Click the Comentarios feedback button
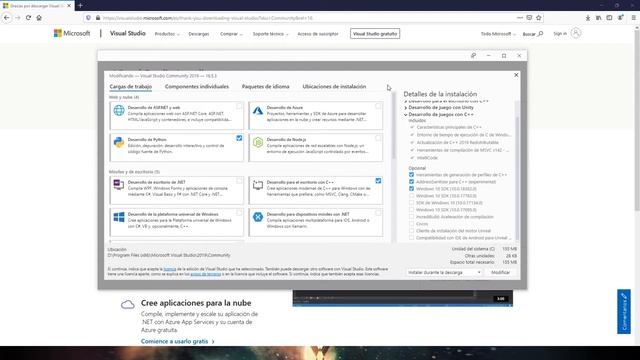640x360 pixels. point(624,311)
